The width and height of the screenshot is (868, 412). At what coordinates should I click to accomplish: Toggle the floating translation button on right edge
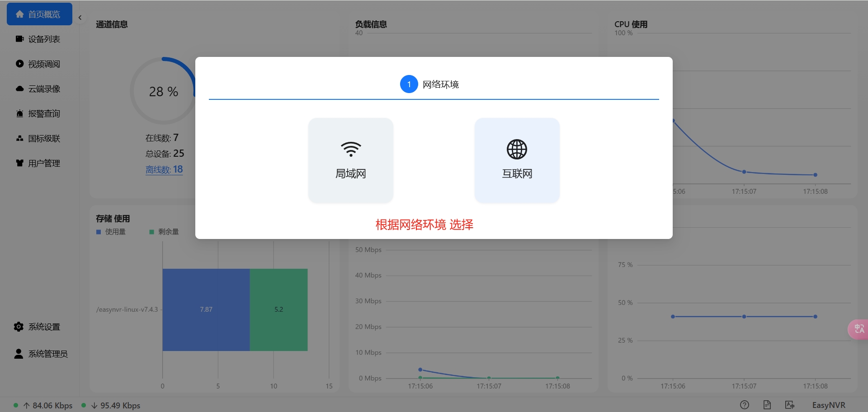[859, 329]
